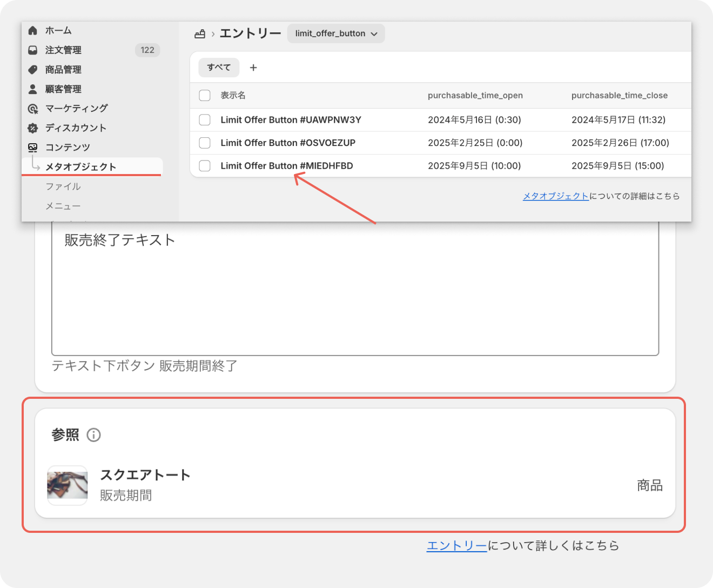Click the Content image icon
Image resolution: width=713 pixels, height=588 pixels.
[33, 148]
